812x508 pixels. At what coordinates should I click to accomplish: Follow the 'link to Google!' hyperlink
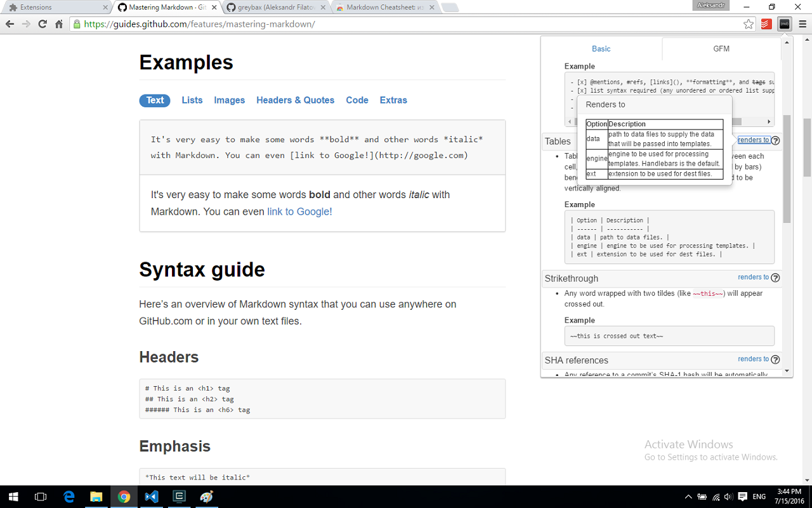pyautogui.click(x=299, y=211)
